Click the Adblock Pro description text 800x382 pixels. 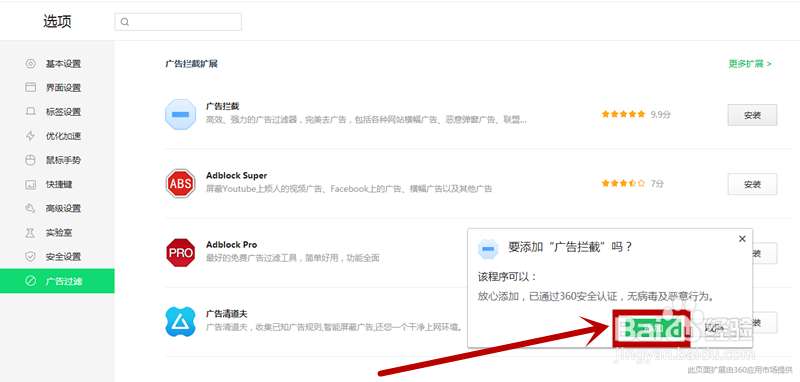292,258
